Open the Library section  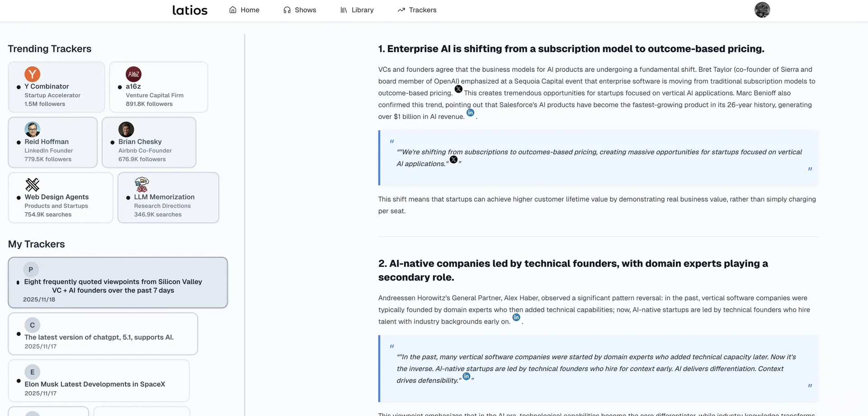point(357,10)
